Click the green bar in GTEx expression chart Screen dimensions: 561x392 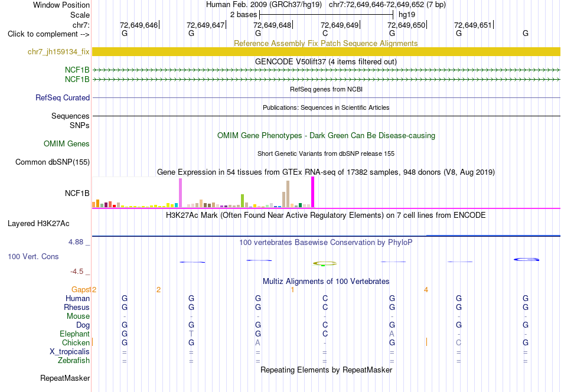242,201
